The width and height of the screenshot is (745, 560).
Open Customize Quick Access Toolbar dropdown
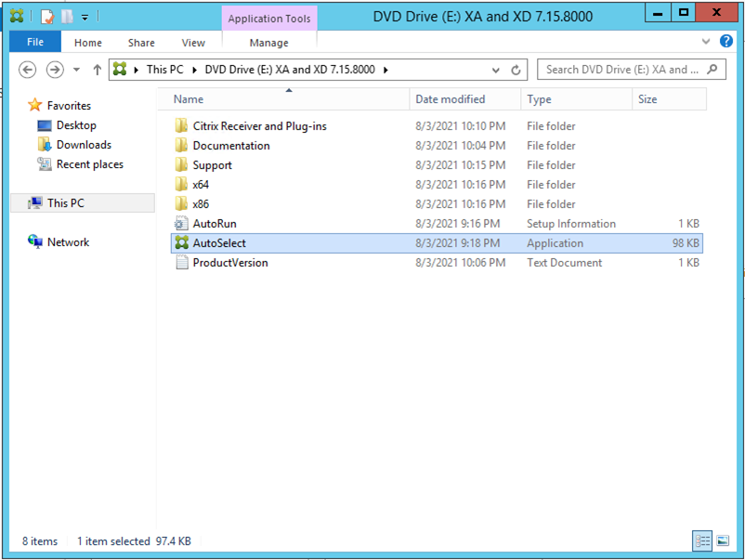click(85, 18)
